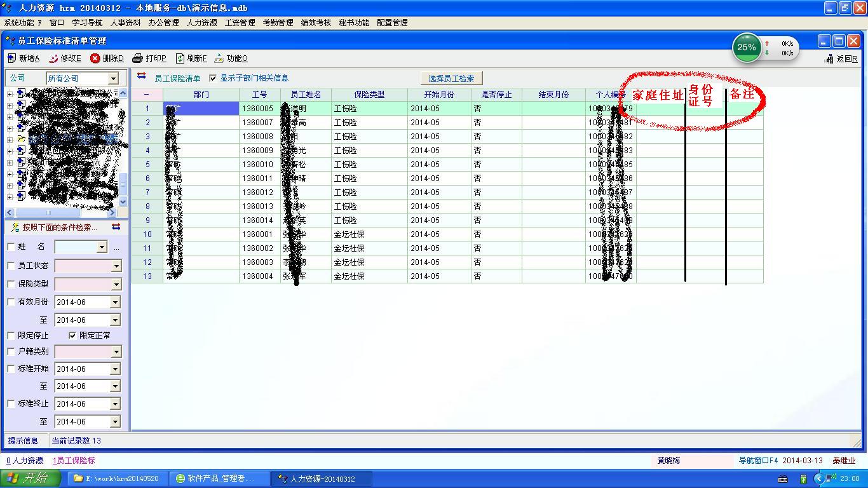Click the 返回R (Return) icon
The width and height of the screenshot is (868, 488).
point(829,59)
